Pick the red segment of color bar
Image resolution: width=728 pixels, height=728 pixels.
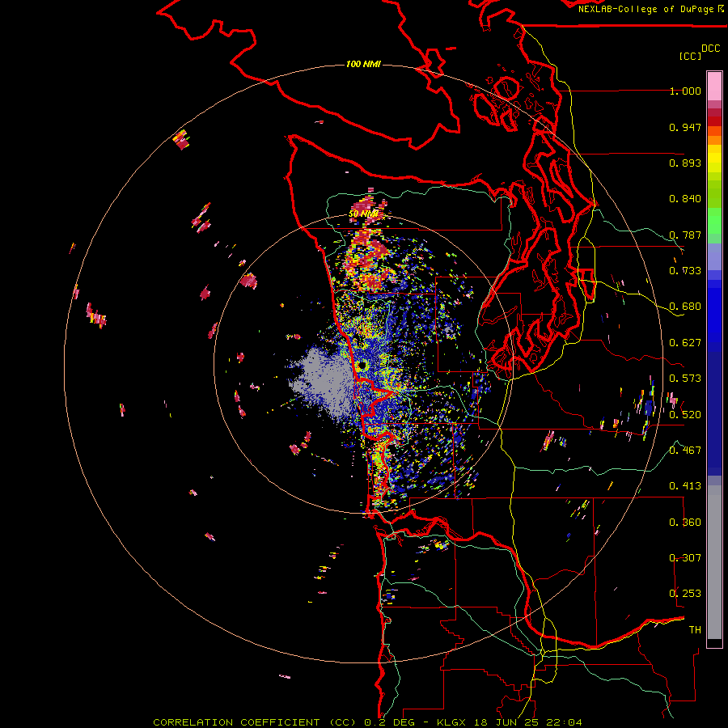click(x=714, y=121)
